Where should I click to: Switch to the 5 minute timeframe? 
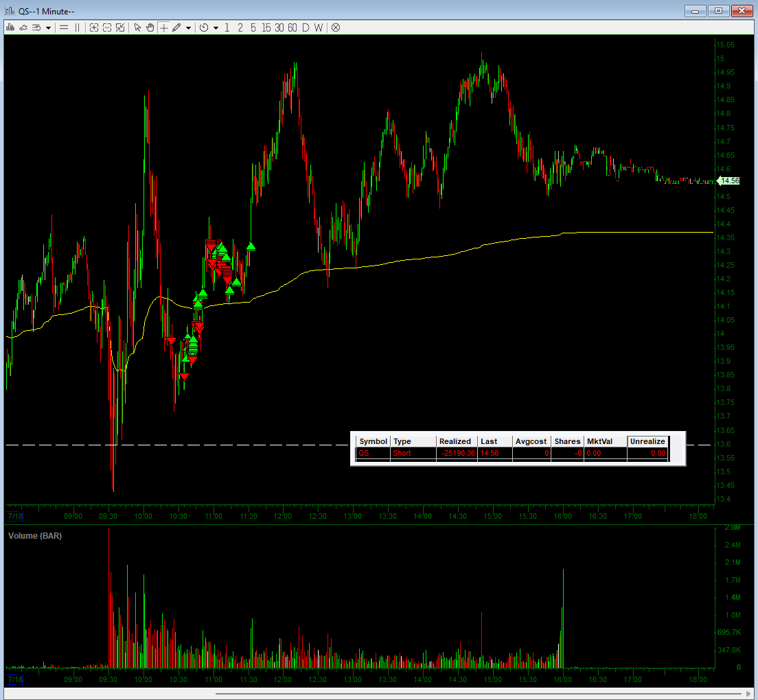pyautogui.click(x=253, y=27)
